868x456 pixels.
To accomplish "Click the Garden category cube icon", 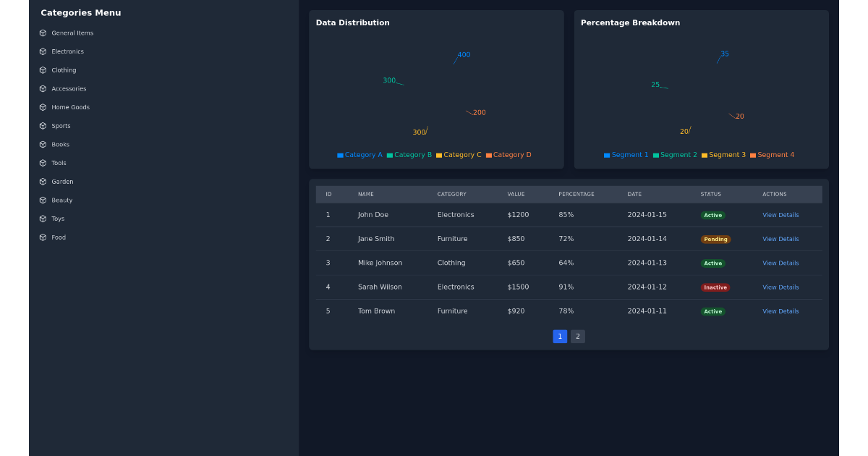I will coord(43,182).
